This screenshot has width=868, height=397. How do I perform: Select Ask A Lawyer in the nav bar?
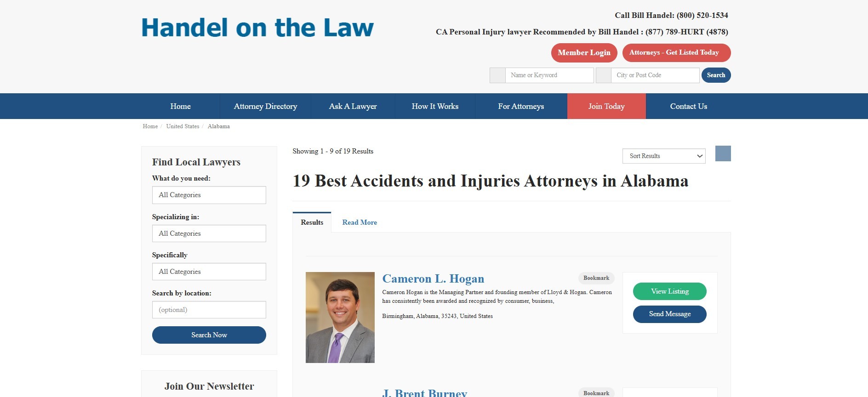(x=353, y=106)
